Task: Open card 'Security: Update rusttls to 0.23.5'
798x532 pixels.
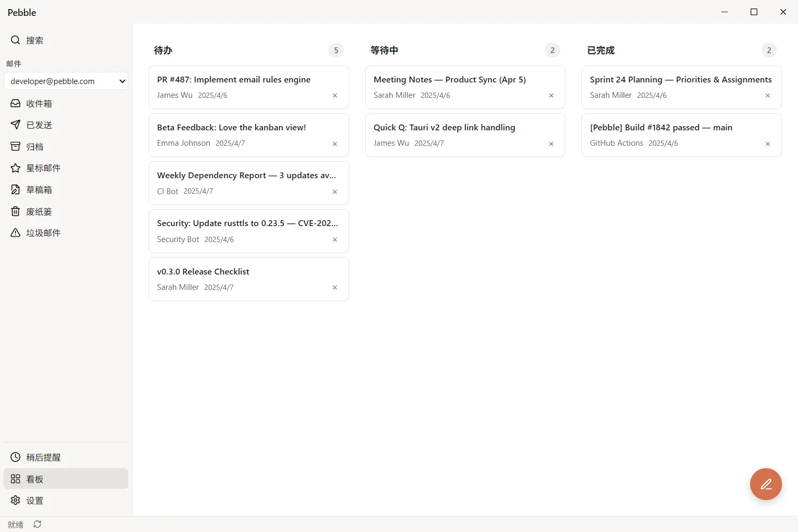Action: pyautogui.click(x=249, y=231)
